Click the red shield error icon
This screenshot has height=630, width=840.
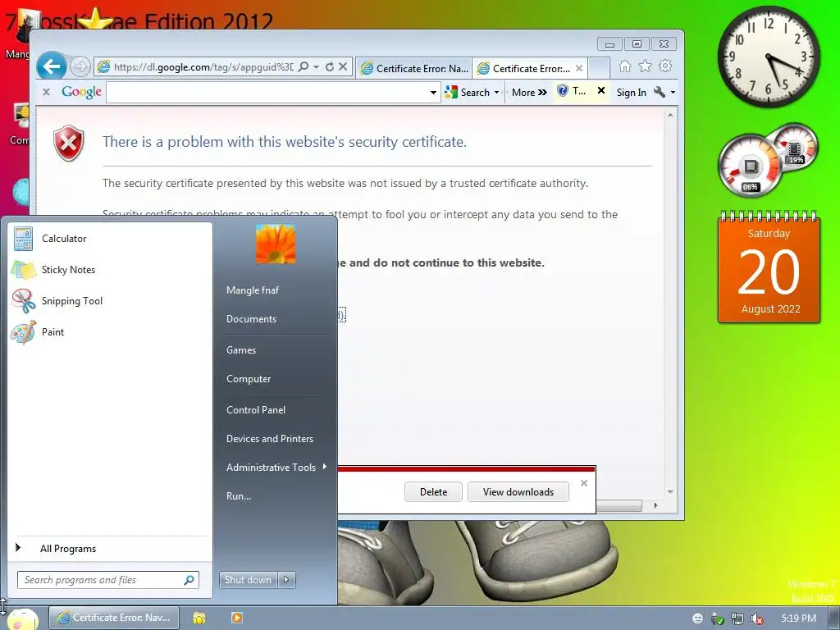(69, 144)
